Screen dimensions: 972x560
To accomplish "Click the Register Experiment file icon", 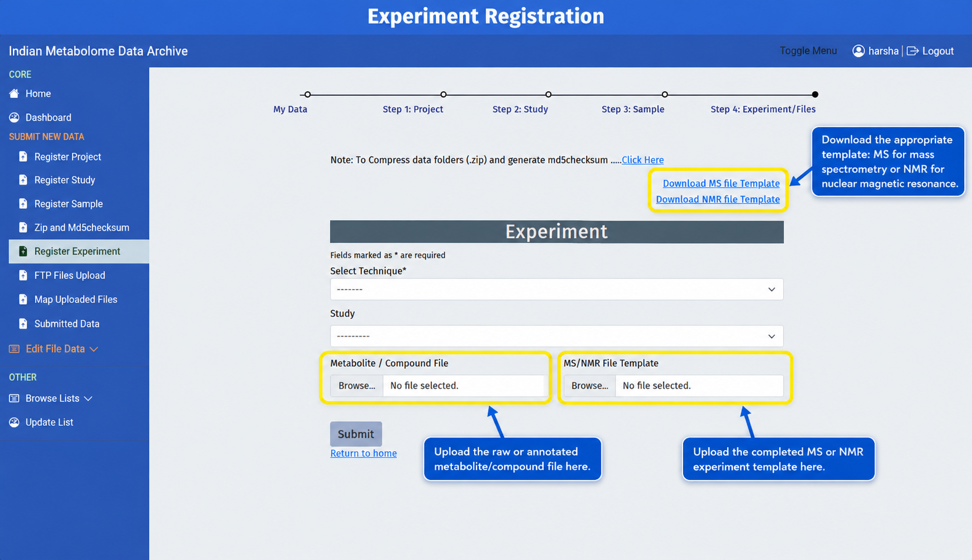I will coord(23,251).
